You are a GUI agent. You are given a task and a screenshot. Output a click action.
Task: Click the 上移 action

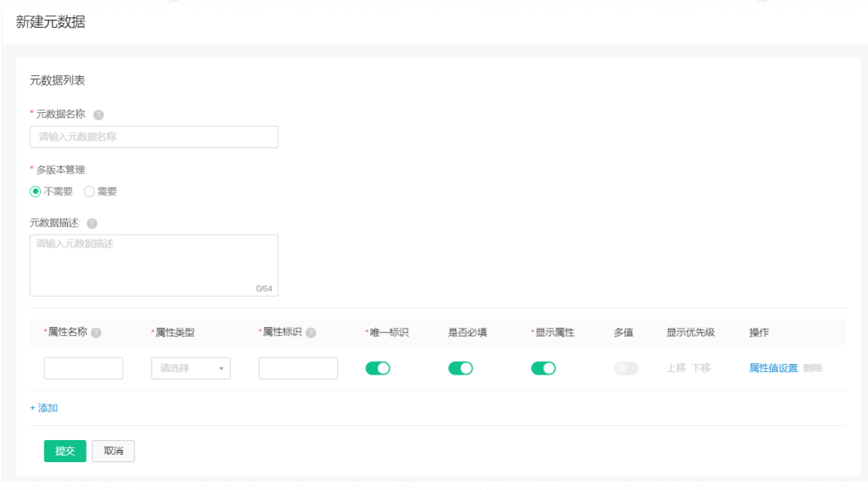pos(676,368)
